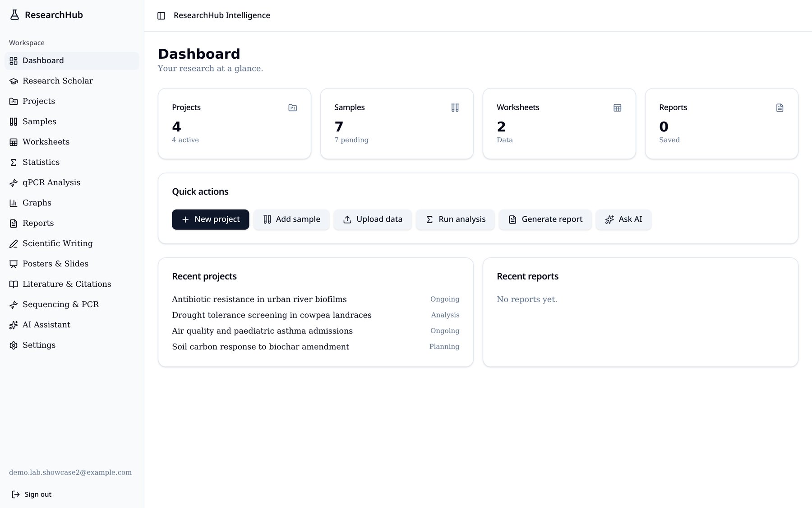
Task: Open Literature & Citations page
Action: (72, 284)
